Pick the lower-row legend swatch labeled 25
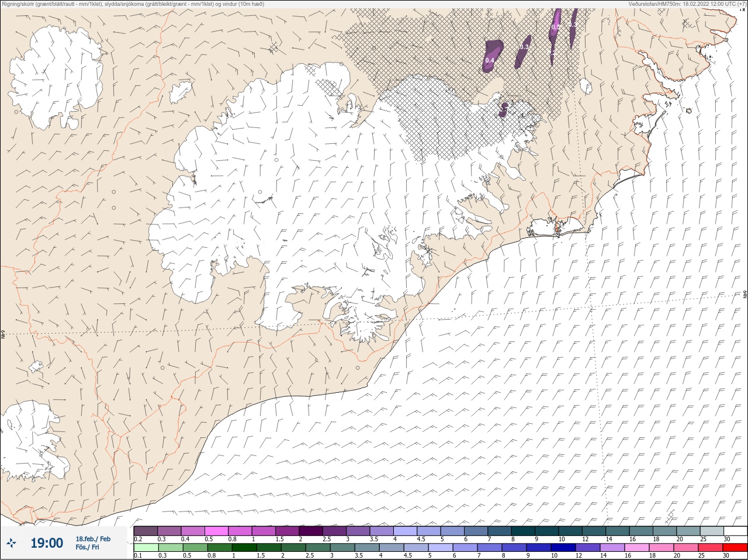 point(711,548)
